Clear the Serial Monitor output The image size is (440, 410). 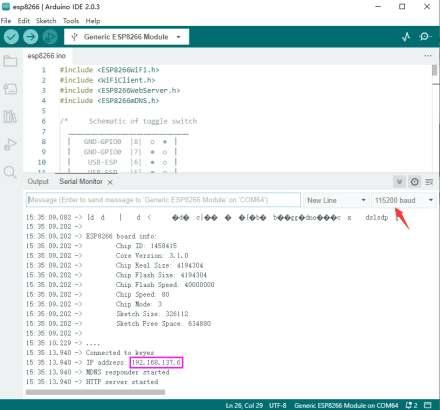(x=429, y=182)
